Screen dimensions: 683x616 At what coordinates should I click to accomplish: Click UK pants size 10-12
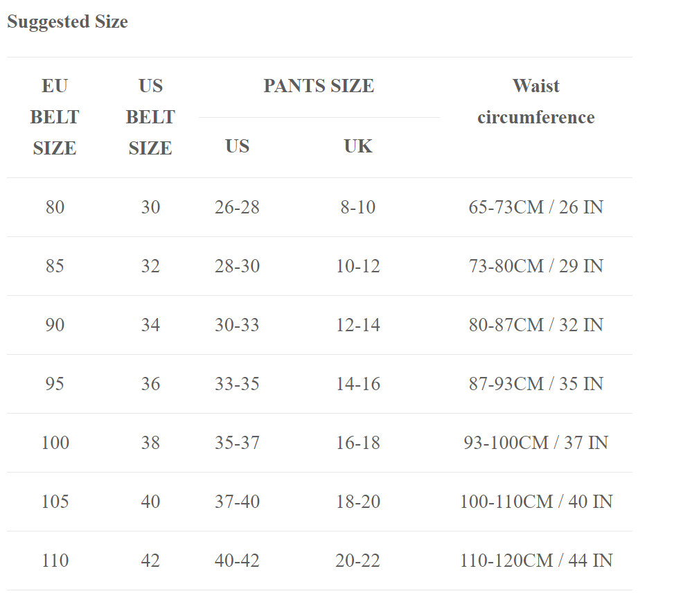tap(358, 266)
